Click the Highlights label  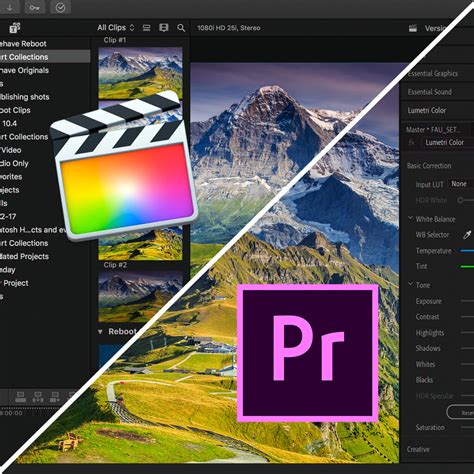coord(430,333)
